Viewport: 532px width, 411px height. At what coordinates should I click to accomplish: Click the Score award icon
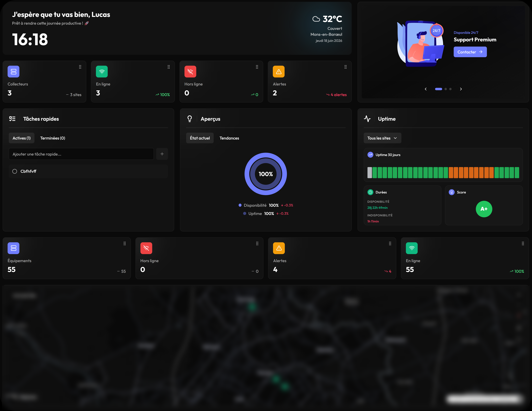pos(452,192)
